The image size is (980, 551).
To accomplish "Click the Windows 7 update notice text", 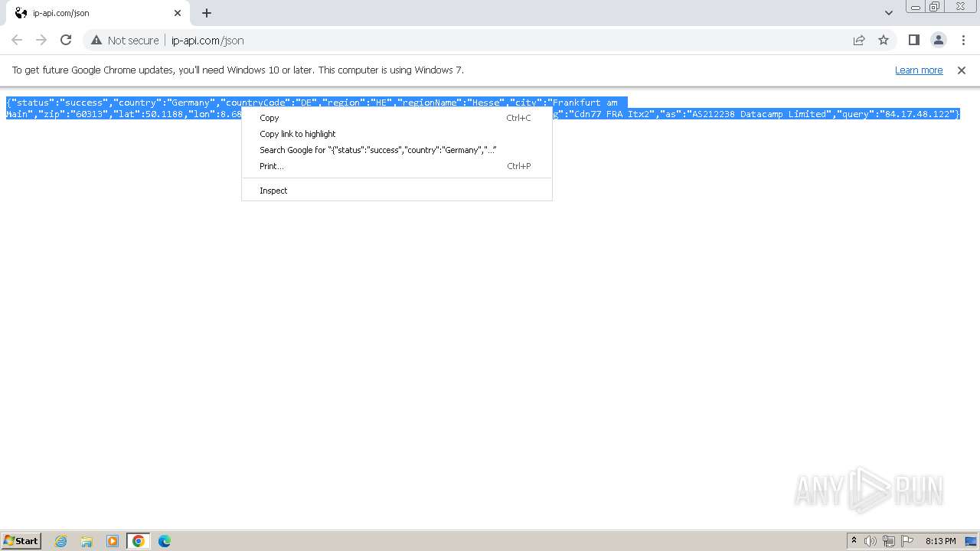I will tap(238, 70).
